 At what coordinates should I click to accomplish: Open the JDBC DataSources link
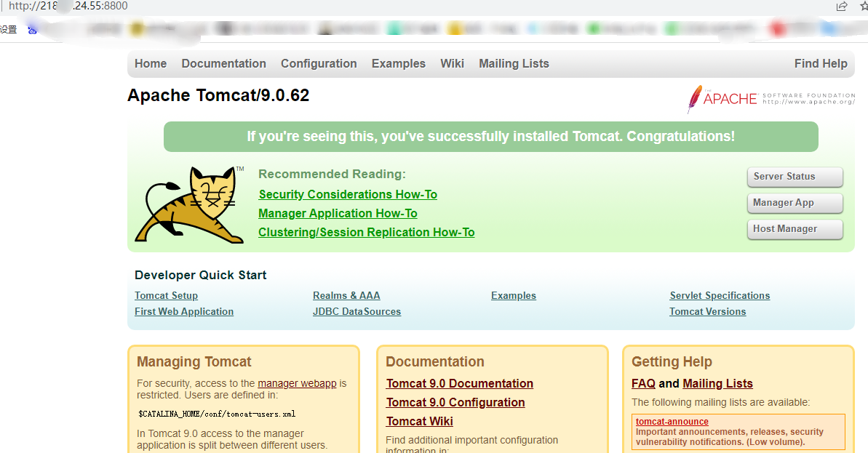pyautogui.click(x=357, y=311)
